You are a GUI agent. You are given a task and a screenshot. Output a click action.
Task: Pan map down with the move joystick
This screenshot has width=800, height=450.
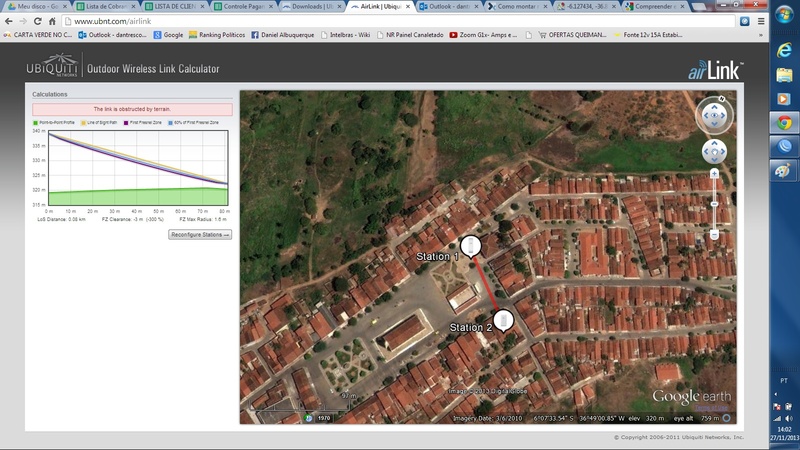[x=714, y=160]
